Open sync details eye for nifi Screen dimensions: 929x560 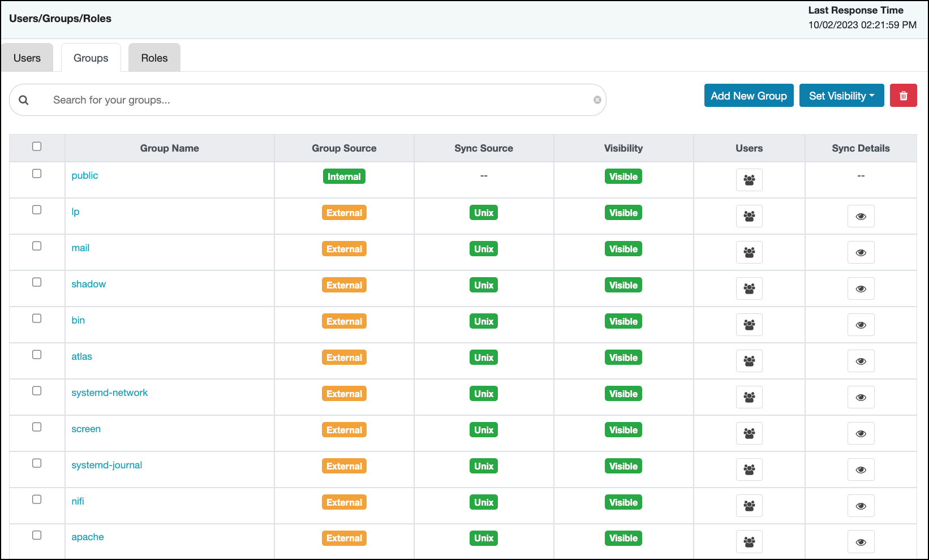(x=861, y=506)
